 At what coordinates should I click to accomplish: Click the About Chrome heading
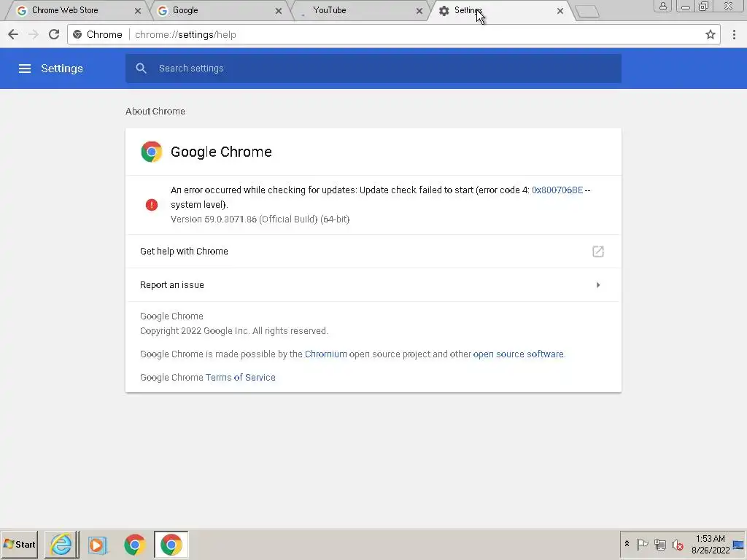[x=155, y=111]
